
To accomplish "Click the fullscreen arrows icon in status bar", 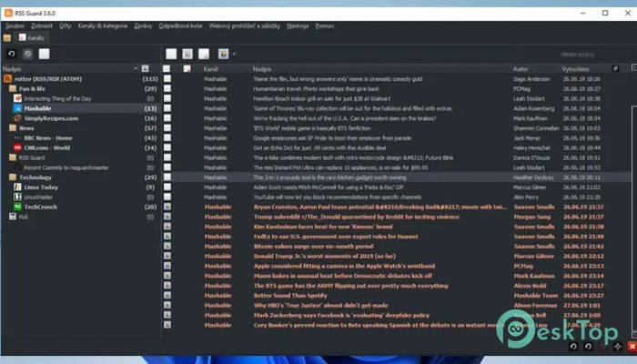I will pos(618,347).
